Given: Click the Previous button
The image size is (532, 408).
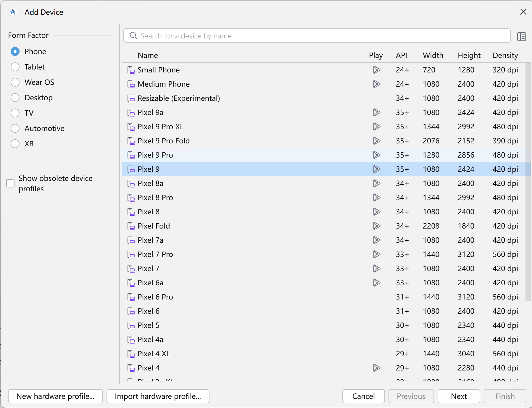Looking at the screenshot, I should click(411, 396).
